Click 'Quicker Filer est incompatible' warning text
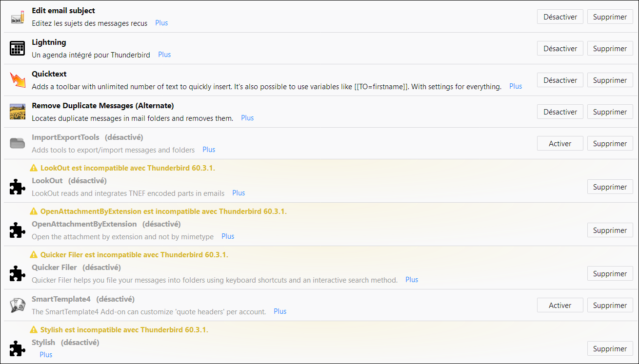 pyautogui.click(x=134, y=255)
